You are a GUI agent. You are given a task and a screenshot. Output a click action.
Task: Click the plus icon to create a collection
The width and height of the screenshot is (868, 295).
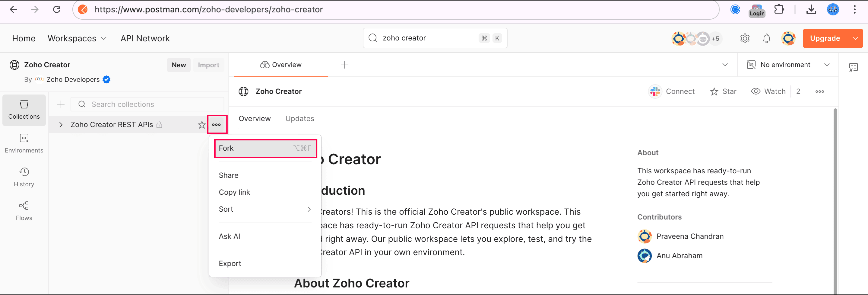(x=61, y=104)
